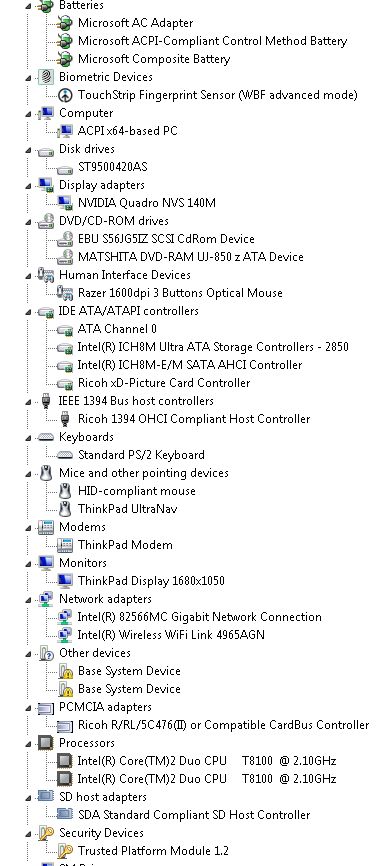Click the Biometric Devices fingerprint icon

(45, 77)
